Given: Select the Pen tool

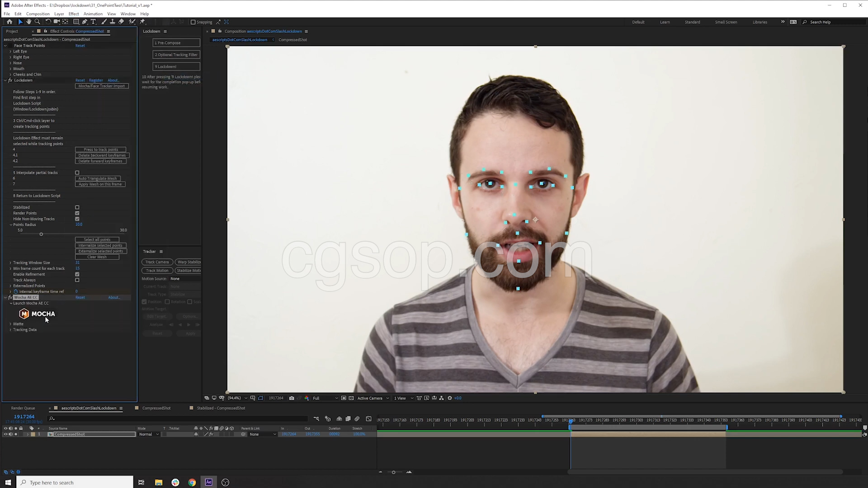Looking at the screenshot, I should 85,22.
